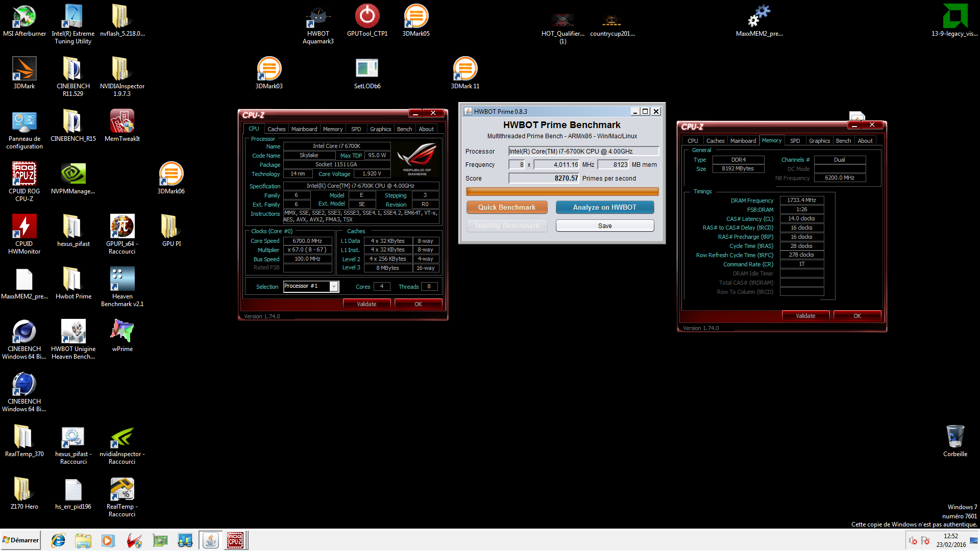Open About tab in right CPU-Z window
Screen dimensions: 980x551
click(865, 141)
